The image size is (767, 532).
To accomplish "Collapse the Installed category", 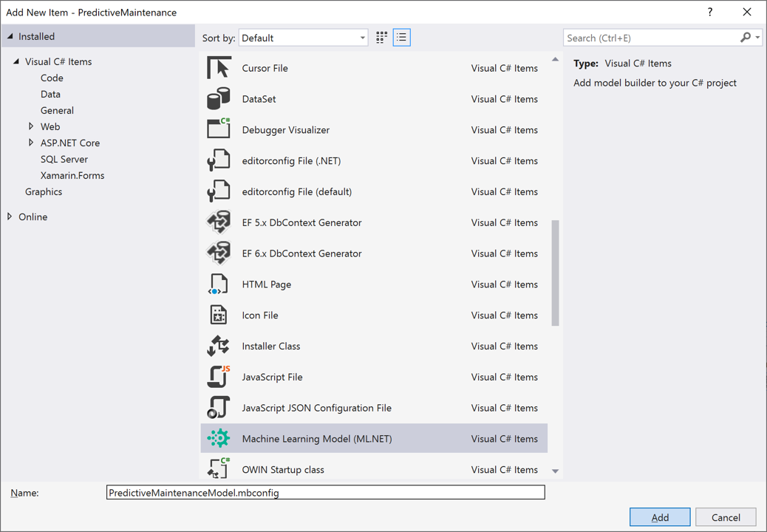I will [x=10, y=36].
